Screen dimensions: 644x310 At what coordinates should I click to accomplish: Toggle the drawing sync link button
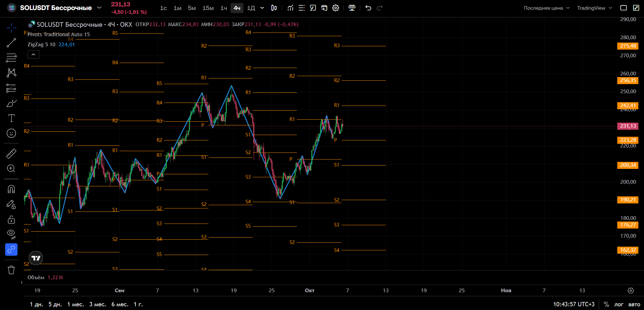click(11, 250)
